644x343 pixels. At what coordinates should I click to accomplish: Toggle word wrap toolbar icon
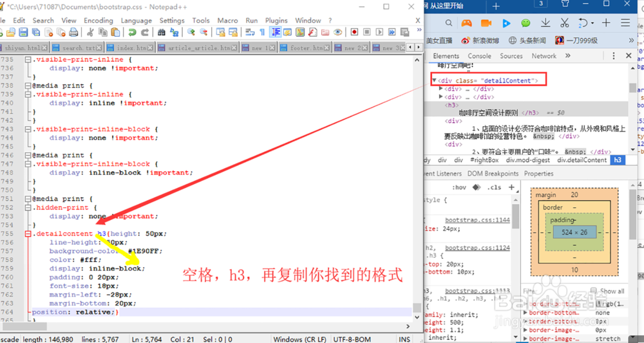(250, 32)
